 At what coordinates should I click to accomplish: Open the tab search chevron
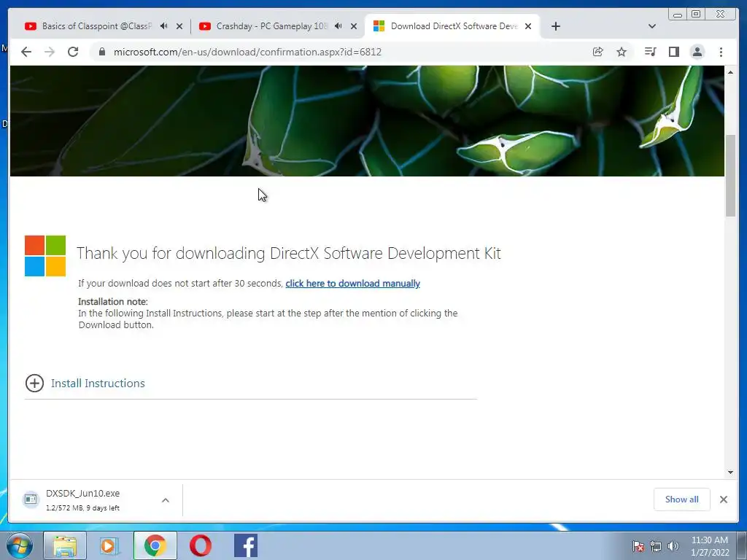coord(652,26)
